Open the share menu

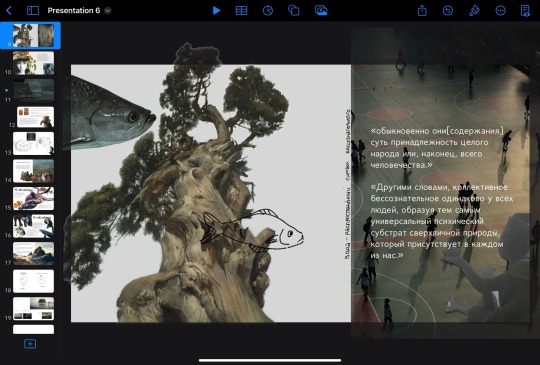[422, 11]
